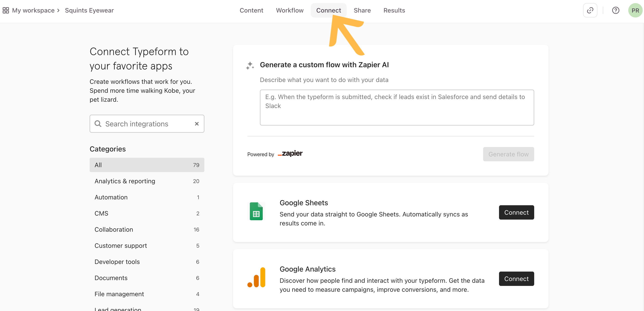The height and width of the screenshot is (311, 644).
Task: Open the PR account avatar menu
Action: (x=635, y=10)
